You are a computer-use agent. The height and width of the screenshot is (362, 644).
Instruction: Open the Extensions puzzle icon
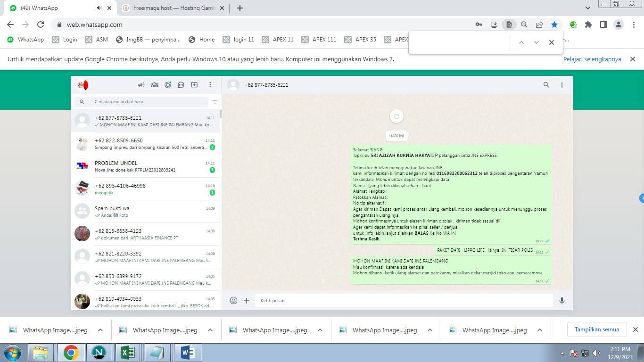point(588,25)
